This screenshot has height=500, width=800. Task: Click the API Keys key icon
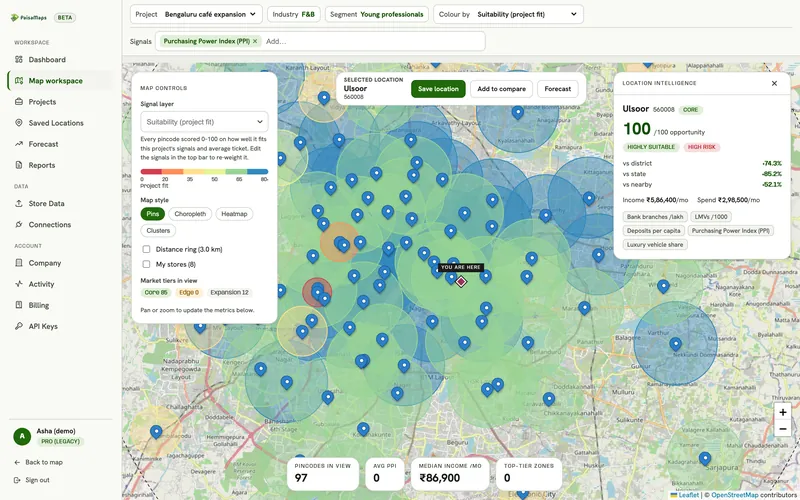tap(19, 326)
